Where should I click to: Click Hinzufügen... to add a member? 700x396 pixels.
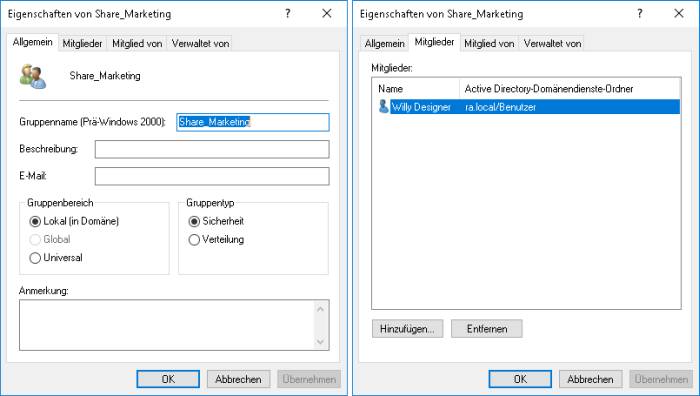407,329
